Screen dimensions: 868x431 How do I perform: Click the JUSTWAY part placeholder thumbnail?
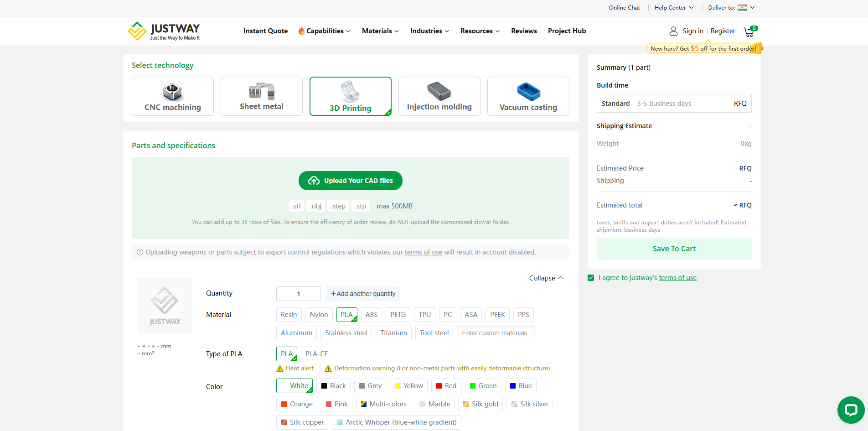click(x=165, y=306)
